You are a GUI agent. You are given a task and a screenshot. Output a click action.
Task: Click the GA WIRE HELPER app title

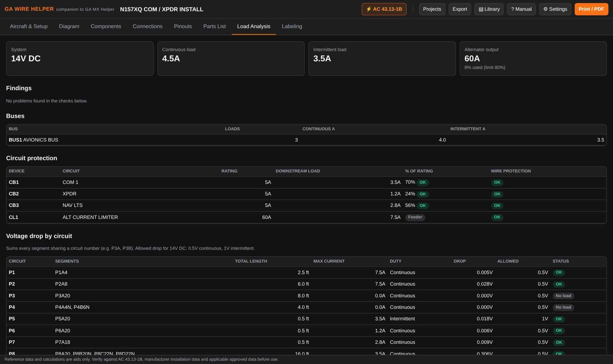pos(29,9)
